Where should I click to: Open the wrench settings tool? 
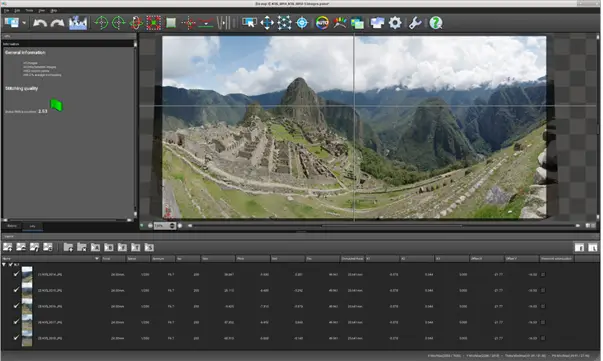415,23
